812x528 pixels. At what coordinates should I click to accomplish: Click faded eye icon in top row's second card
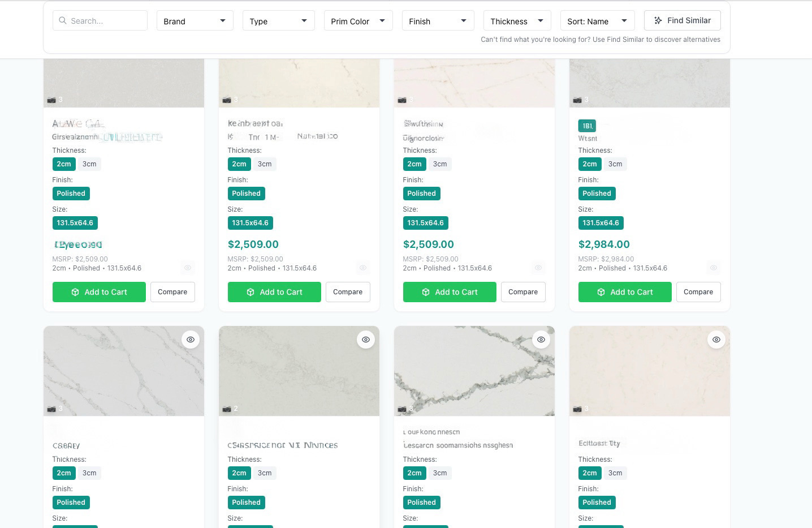coord(363,268)
